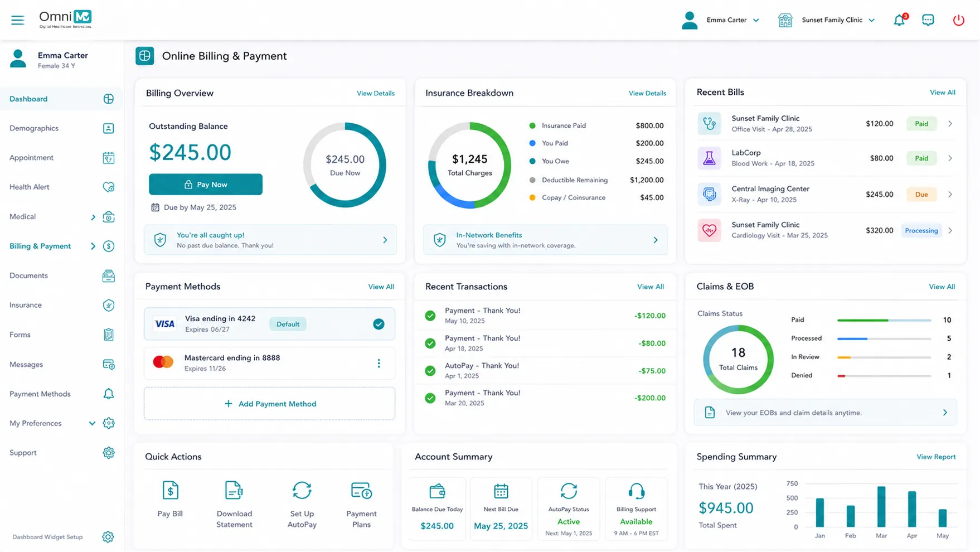Open the chat messages icon in header

928,20
